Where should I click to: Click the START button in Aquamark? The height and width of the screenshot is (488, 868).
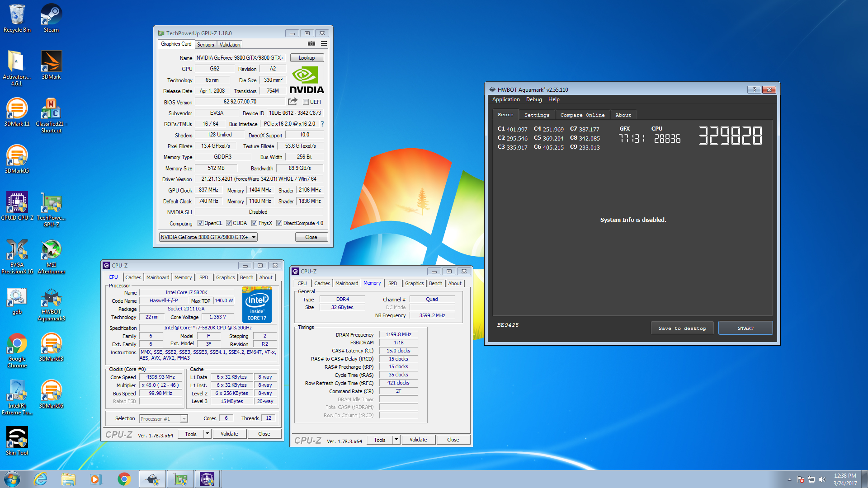click(745, 328)
